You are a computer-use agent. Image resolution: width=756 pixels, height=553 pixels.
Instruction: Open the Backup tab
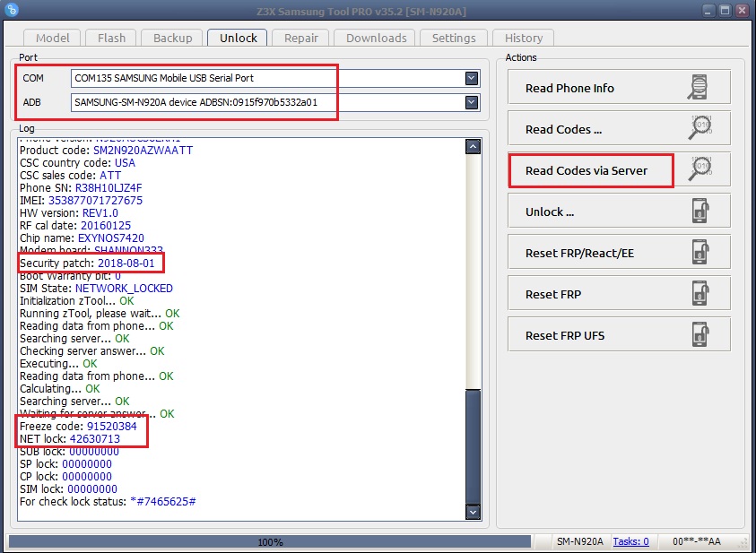click(172, 38)
